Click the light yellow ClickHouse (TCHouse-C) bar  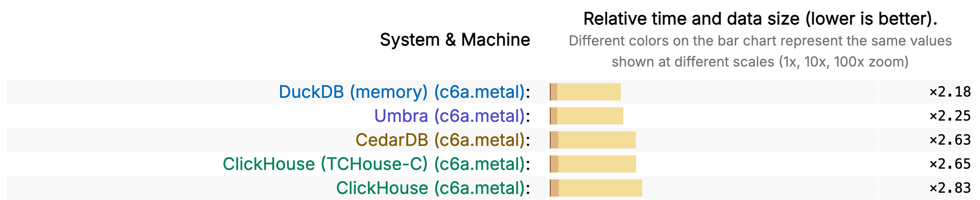(597, 164)
